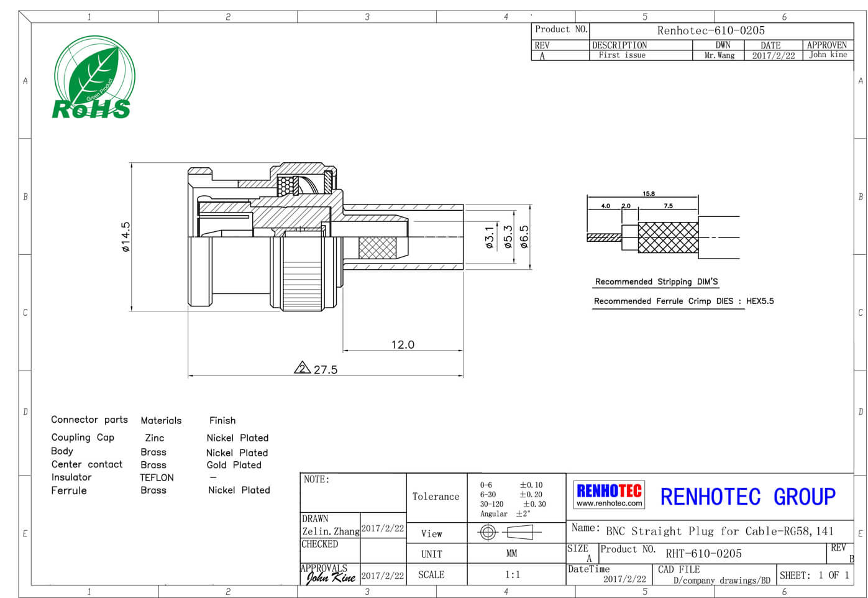Select the crosshatched braid in stripping diagram
The height and width of the screenshot is (598, 868).
coord(668,237)
